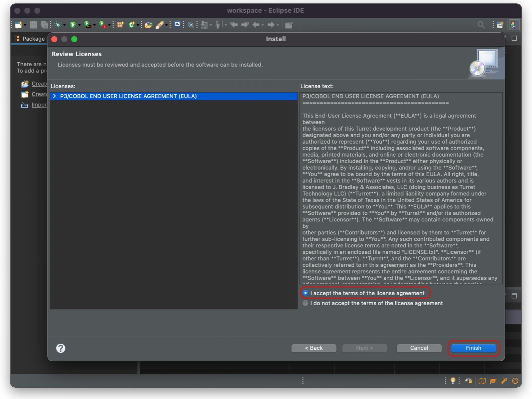Select 'I do not accept the terms' radio button
This screenshot has height=399, width=532.
pyautogui.click(x=306, y=303)
